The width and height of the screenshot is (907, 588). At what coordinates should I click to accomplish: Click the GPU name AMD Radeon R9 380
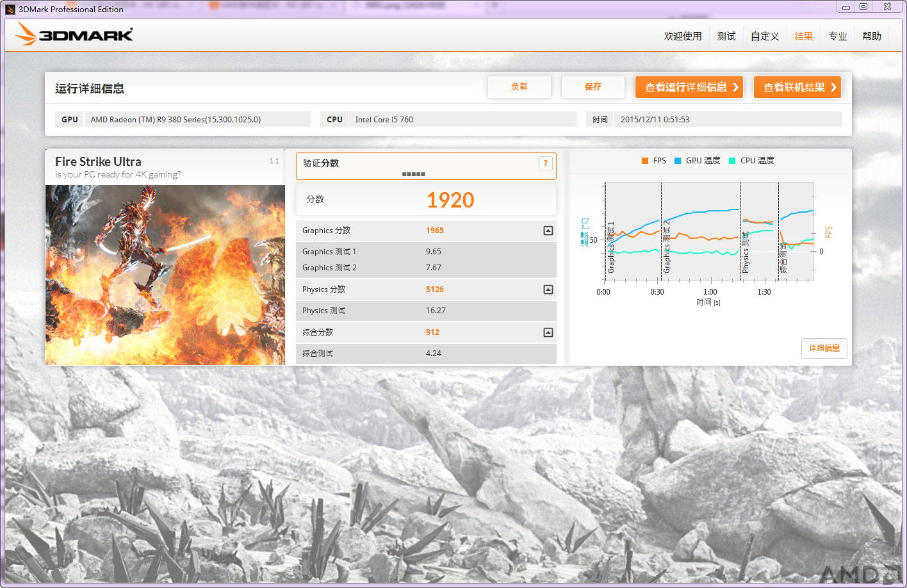point(176,120)
